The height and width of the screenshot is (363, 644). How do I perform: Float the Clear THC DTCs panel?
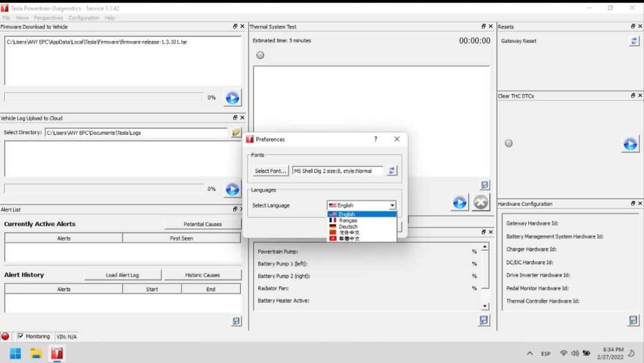[x=633, y=96]
